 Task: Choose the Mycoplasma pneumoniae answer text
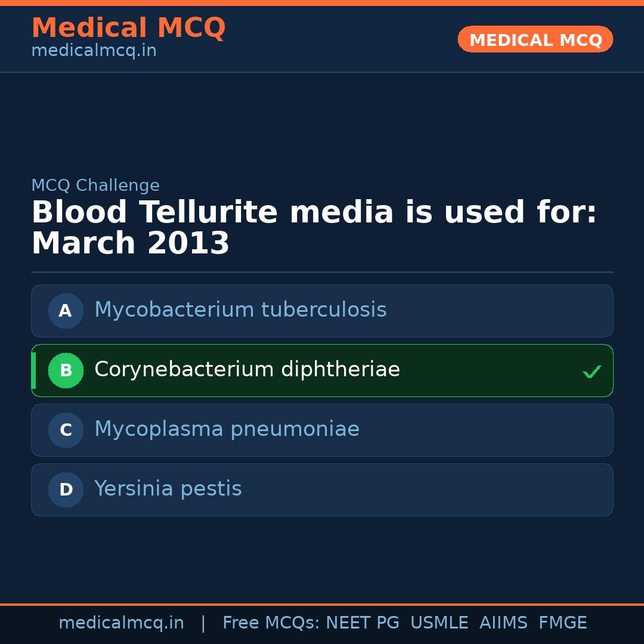point(227,429)
